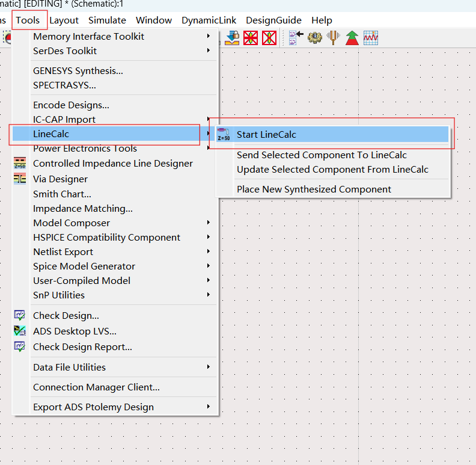The height and width of the screenshot is (465, 476).
Task: Expand Memory Interface Toolkit submenu
Action: (115, 37)
